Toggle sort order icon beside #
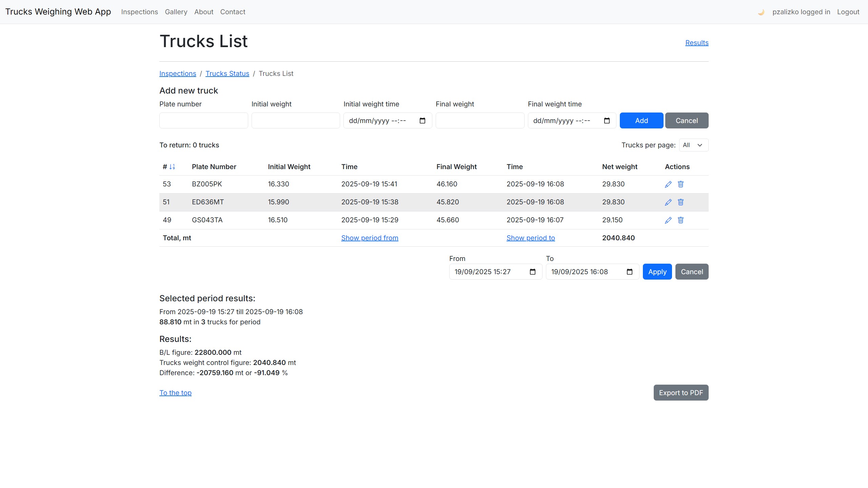Image resolution: width=868 pixels, height=488 pixels. pos(172,167)
